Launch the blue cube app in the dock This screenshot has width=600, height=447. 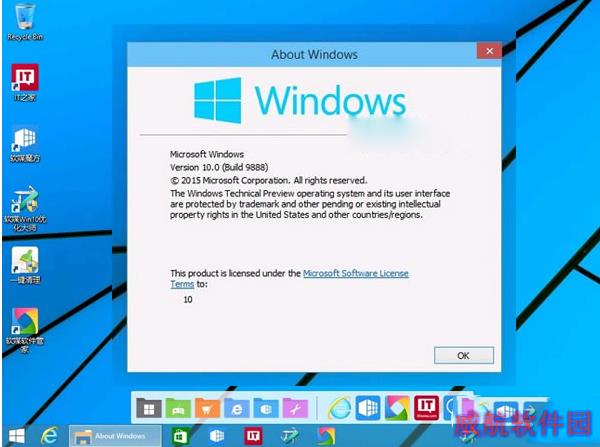(368, 408)
